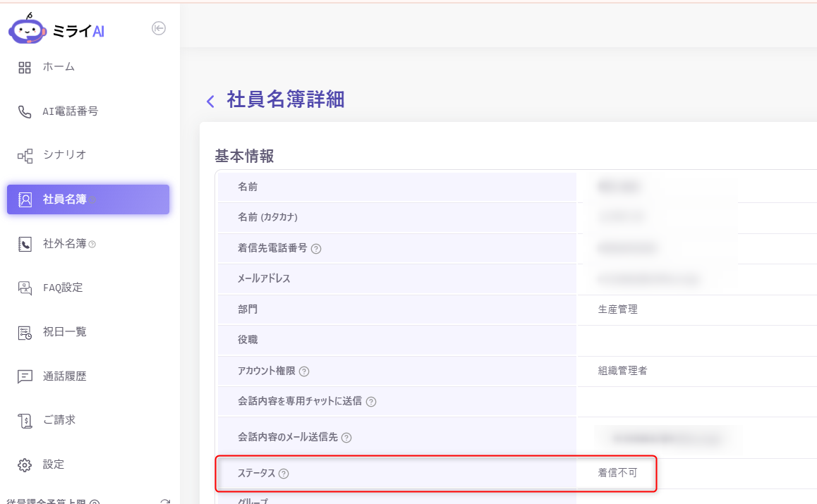Screen dimensions: 817x504
Task: Open 通話履歴 from the sidebar
Action: click(65, 376)
